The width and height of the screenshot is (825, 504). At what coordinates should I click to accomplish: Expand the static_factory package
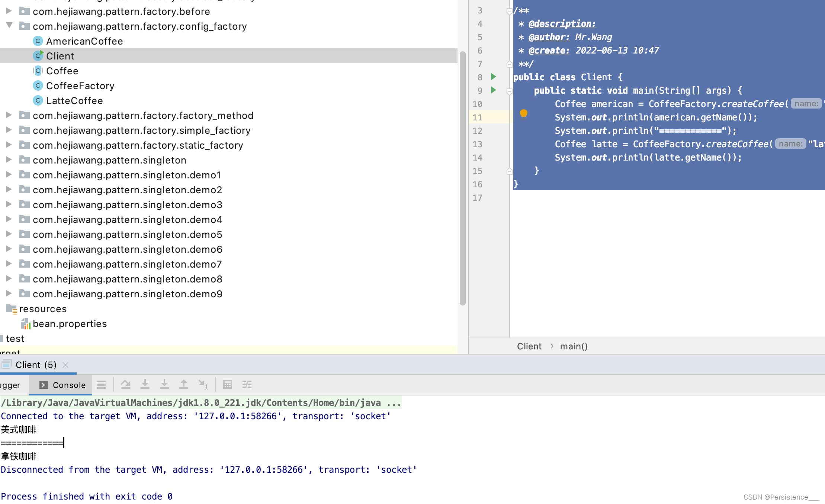(9, 145)
